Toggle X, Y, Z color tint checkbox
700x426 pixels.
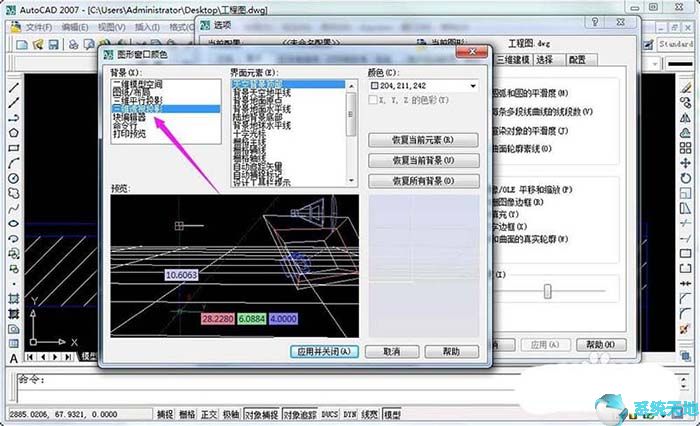pyautogui.click(x=373, y=100)
